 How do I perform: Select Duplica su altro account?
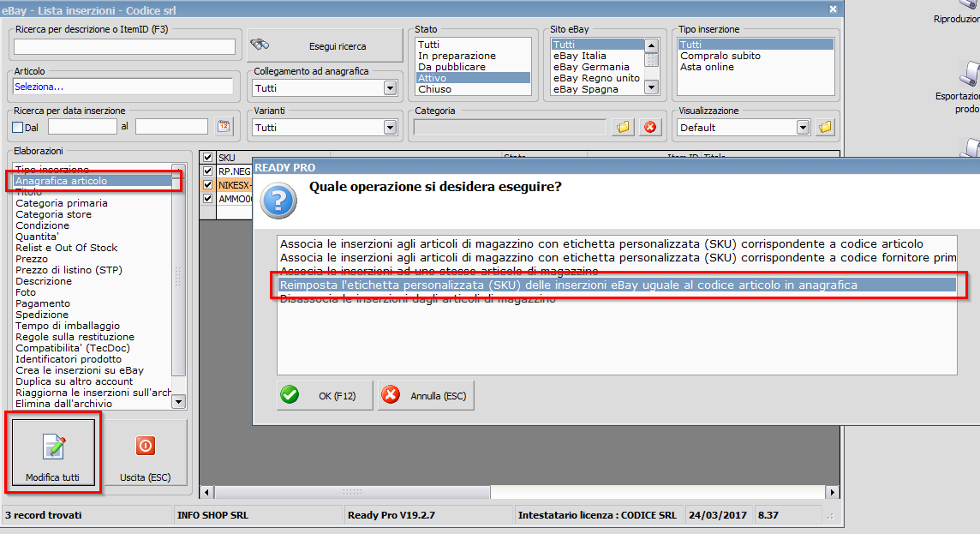93,381
